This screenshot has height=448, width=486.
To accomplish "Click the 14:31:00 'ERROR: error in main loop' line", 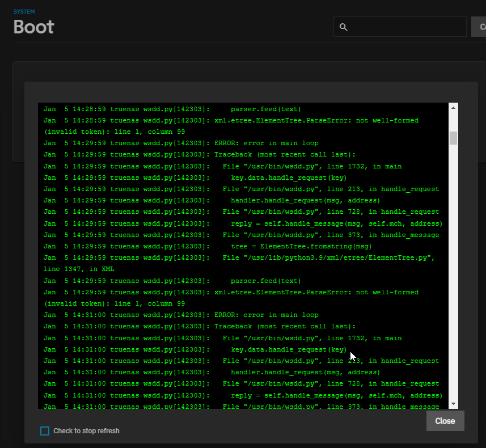I will pos(181,315).
